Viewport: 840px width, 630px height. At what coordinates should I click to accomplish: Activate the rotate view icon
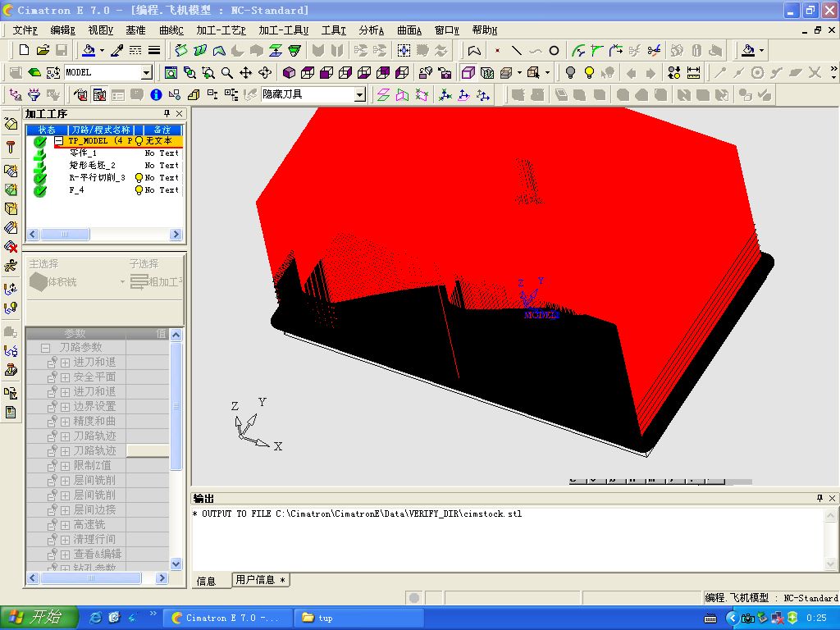(x=265, y=72)
